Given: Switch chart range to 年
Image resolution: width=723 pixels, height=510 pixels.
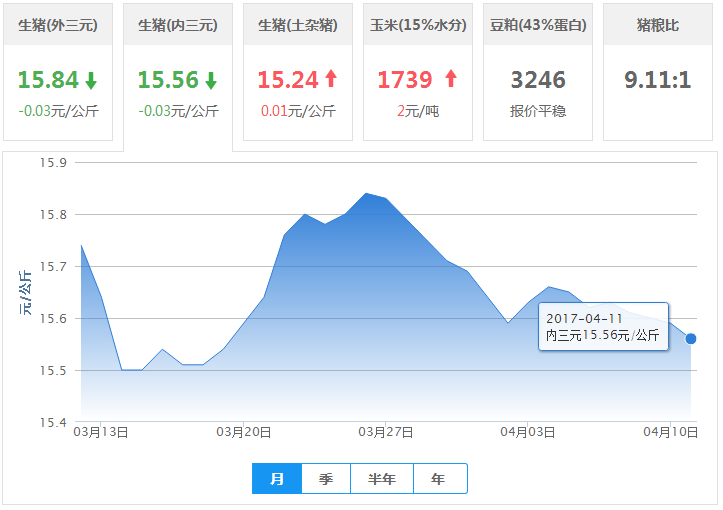Looking at the screenshot, I should click(440, 479).
